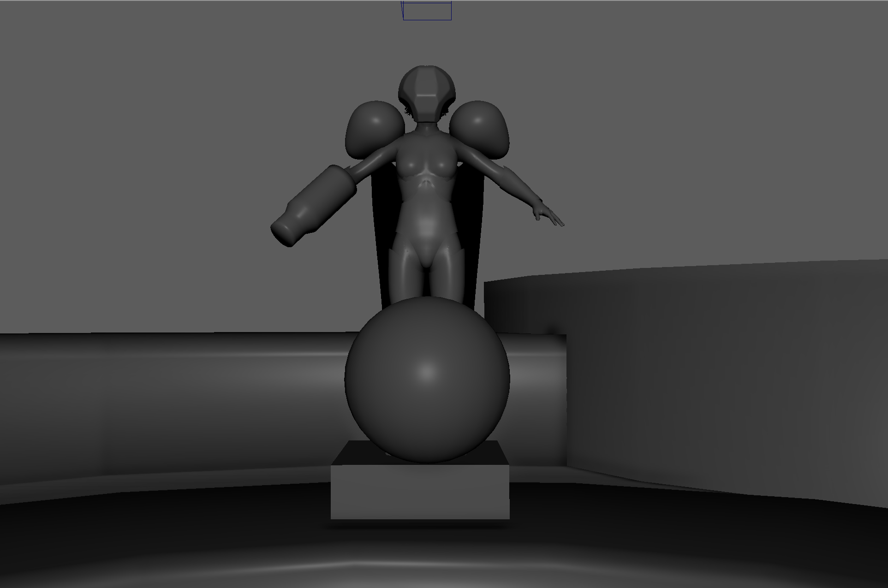Select the large sphere in front of the figure
The width and height of the screenshot is (888, 588).
pyautogui.click(x=427, y=380)
